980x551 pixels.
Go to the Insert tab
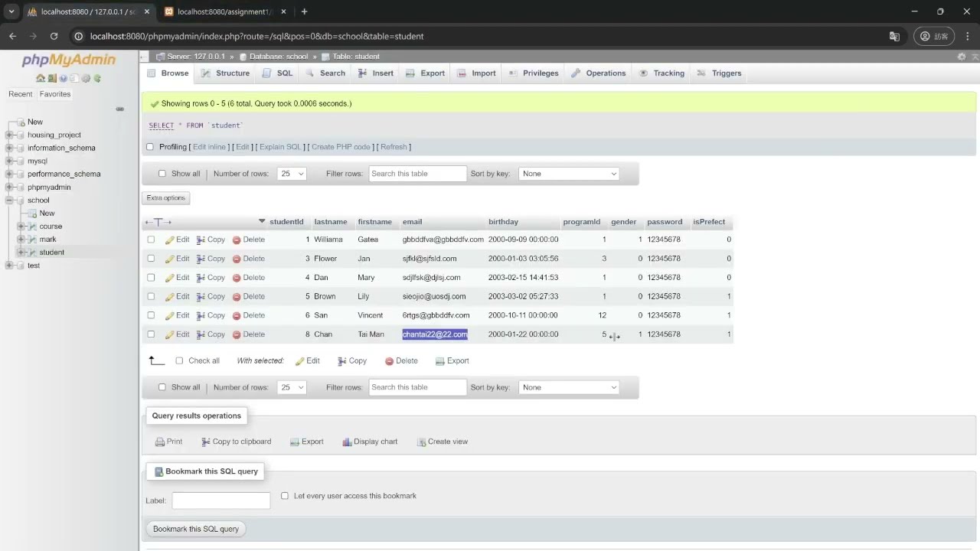pos(376,73)
